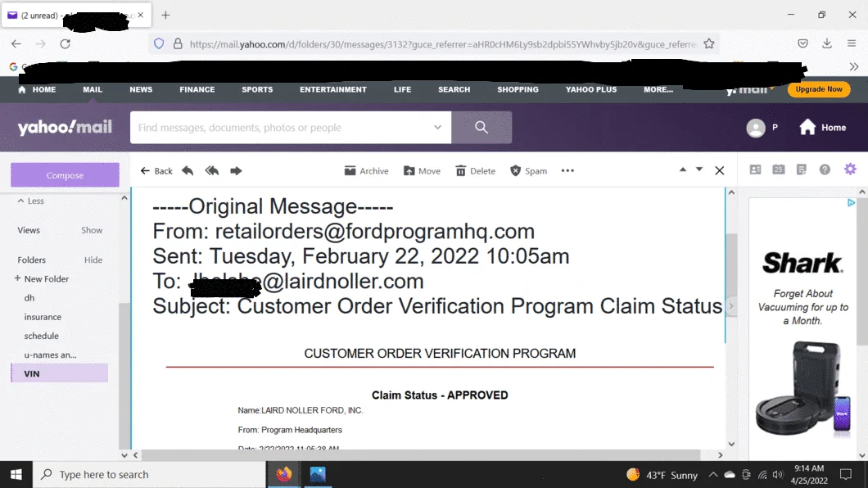Open the Notepad icon in right panel
The height and width of the screenshot is (488, 868).
coord(802,169)
